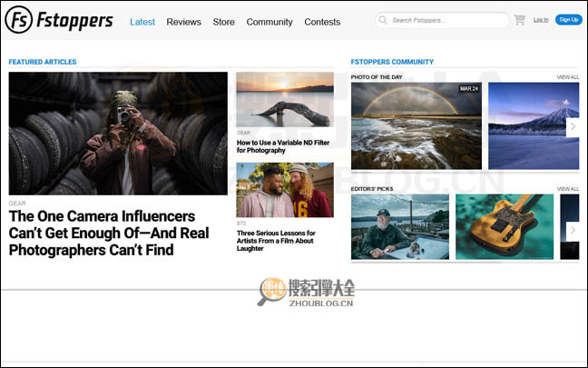
Task: Advance Photo of the Day carousel arrow
Action: click(573, 127)
